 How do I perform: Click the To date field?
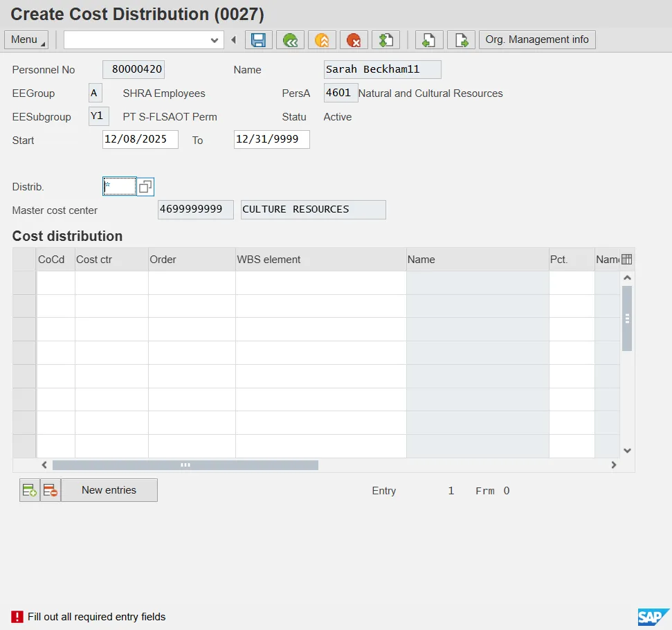(x=271, y=139)
